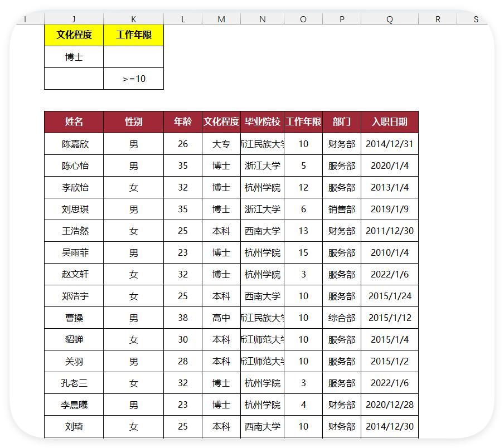Click work years 13 in 王浩然 row
This screenshot has width=504, height=448.
click(x=303, y=231)
